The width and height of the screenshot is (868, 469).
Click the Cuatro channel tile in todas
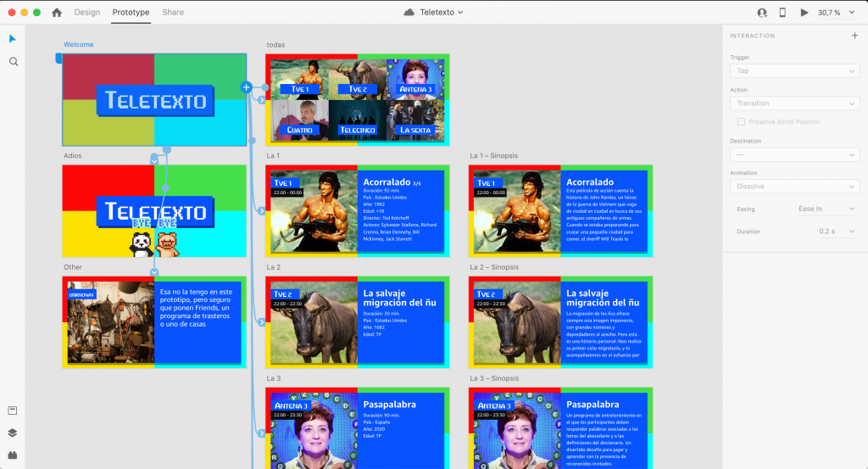299,120
